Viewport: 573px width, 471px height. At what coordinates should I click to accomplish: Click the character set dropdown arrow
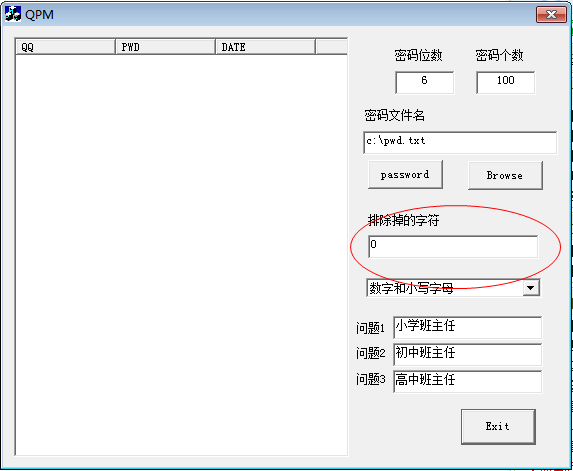click(531, 288)
